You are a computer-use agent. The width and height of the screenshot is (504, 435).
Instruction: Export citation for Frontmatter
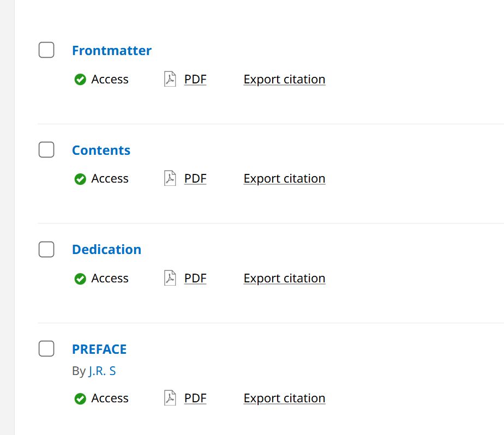coord(284,80)
